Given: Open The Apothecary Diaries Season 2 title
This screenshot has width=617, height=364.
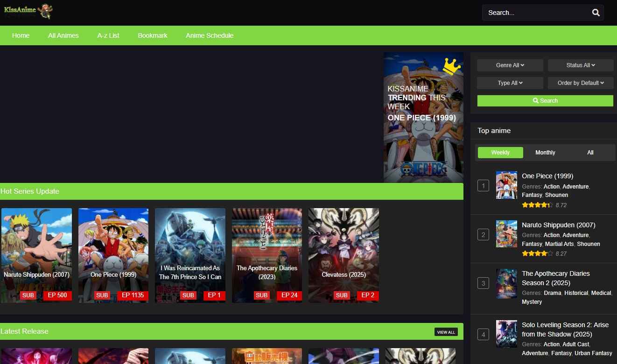Looking at the screenshot, I should 556,278.
